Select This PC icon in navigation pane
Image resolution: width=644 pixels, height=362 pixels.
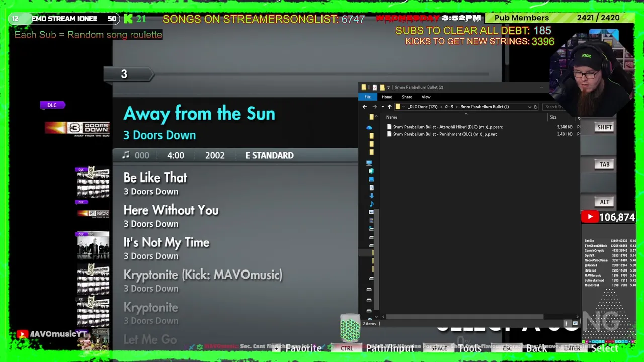[x=369, y=163]
